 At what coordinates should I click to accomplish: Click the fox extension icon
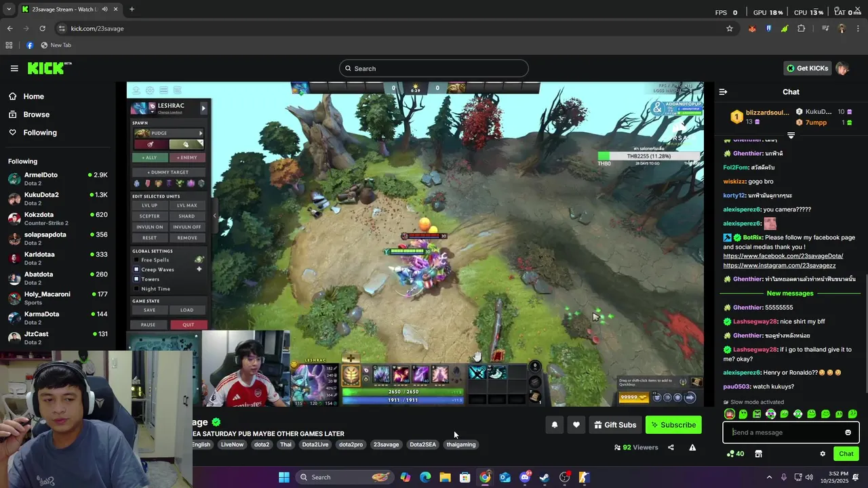click(752, 28)
